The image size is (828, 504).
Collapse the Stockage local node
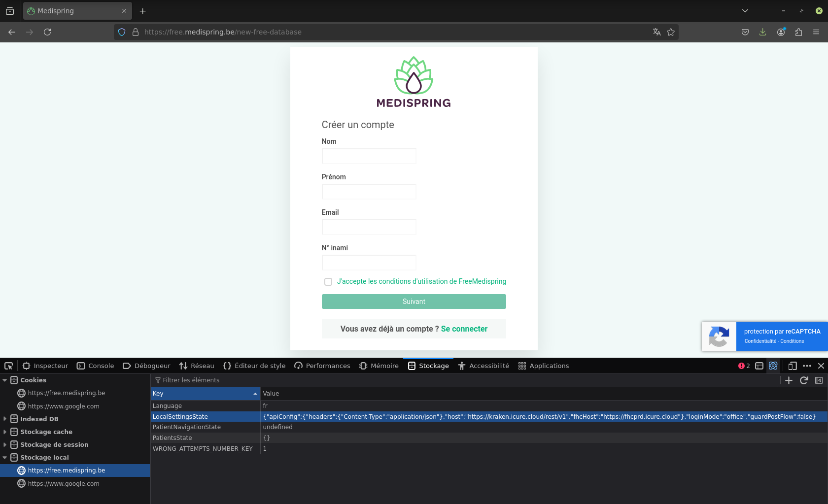click(5, 457)
